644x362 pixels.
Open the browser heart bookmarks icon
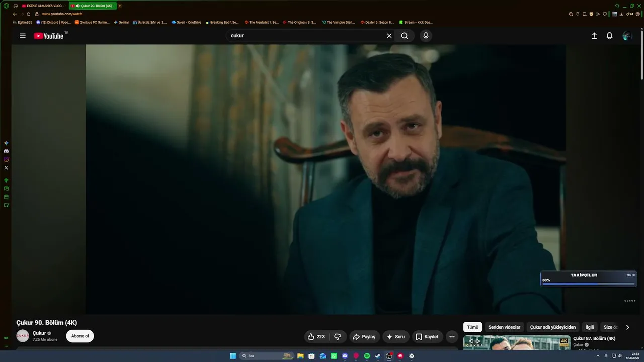click(604, 14)
